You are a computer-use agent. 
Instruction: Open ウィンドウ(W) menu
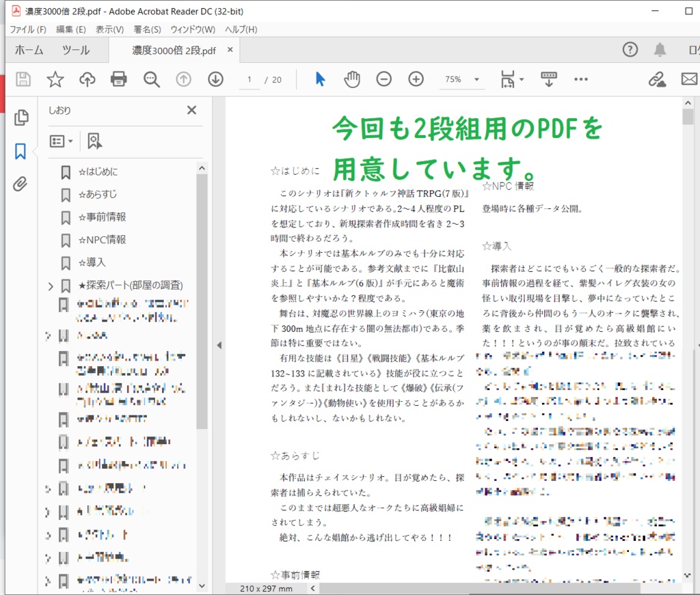[193, 29]
